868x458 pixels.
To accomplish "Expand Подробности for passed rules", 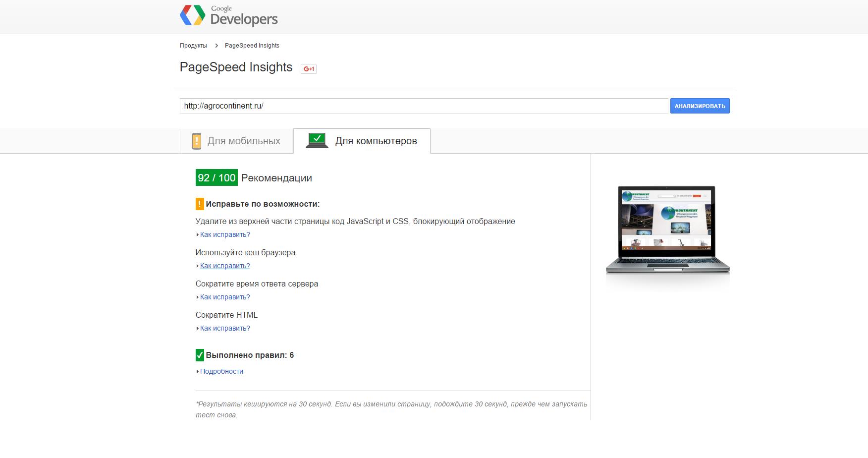I will click(221, 371).
